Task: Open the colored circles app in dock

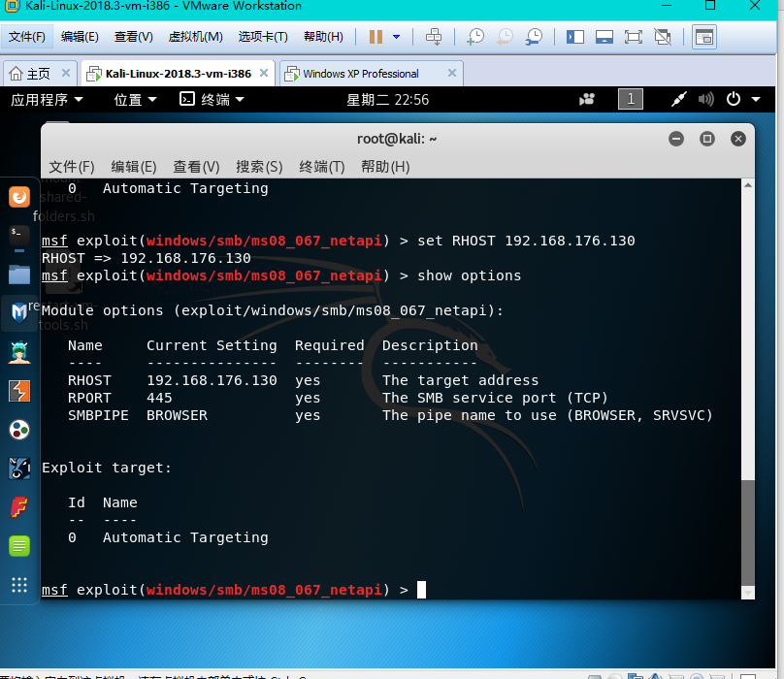Action: [x=19, y=430]
